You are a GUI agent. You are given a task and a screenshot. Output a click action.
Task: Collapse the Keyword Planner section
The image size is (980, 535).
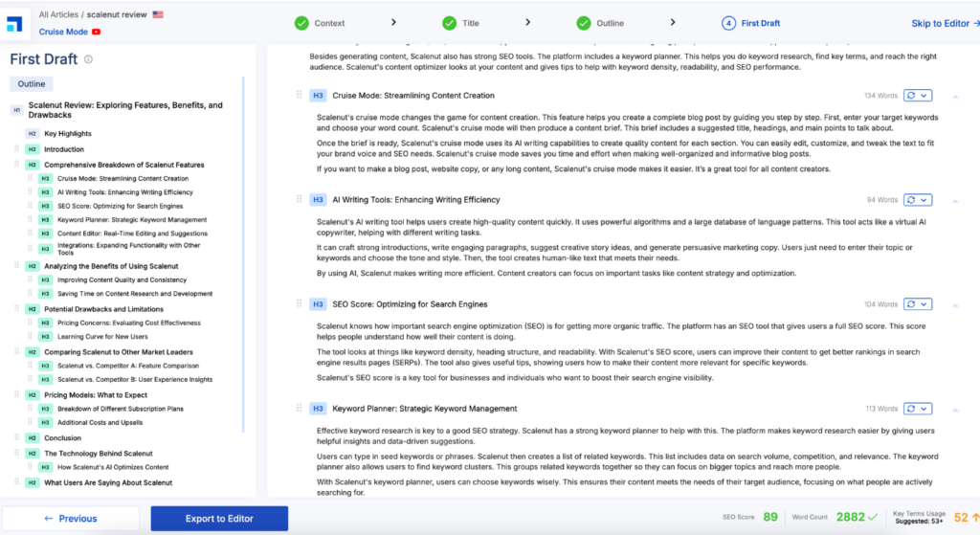pyautogui.click(x=955, y=410)
